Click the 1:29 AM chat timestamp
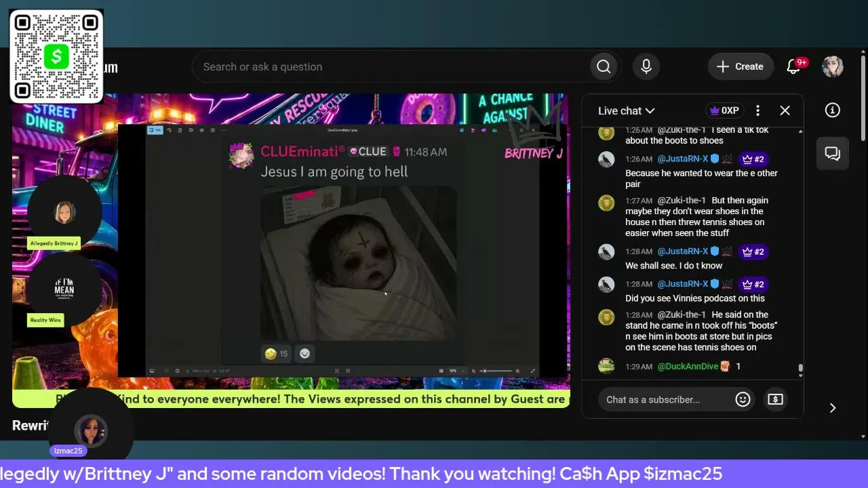 click(x=639, y=367)
